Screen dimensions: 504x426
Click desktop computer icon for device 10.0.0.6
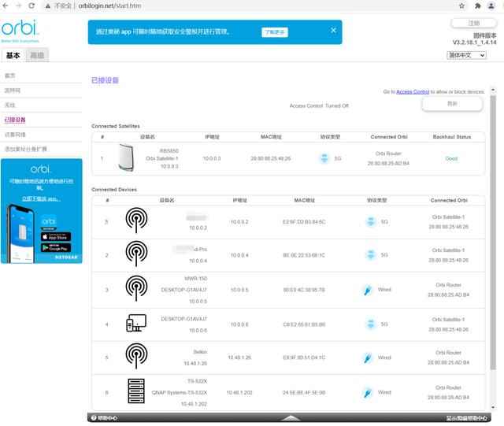(136, 323)
